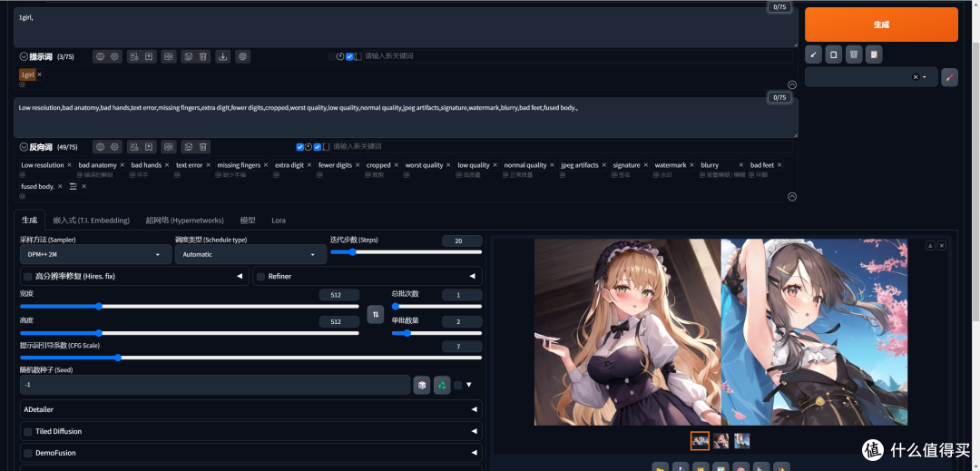Click the 随机数种子 (Seed) input field

(x=215, y=385)
